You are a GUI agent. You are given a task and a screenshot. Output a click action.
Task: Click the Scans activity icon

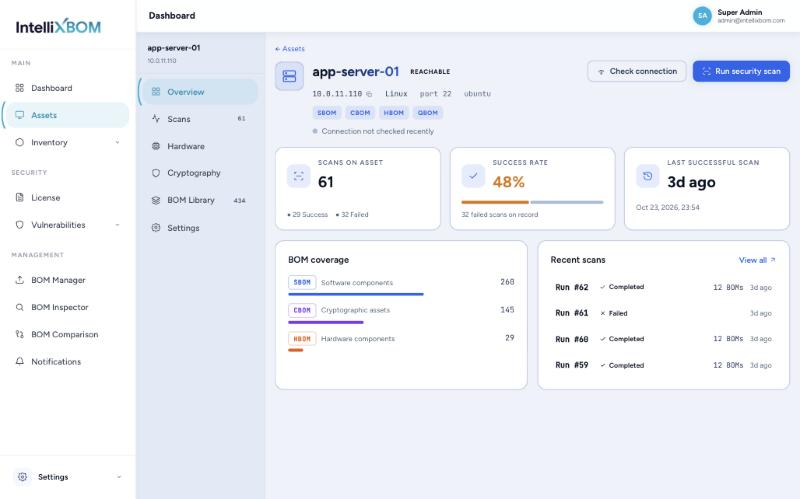tap(156, 118)
